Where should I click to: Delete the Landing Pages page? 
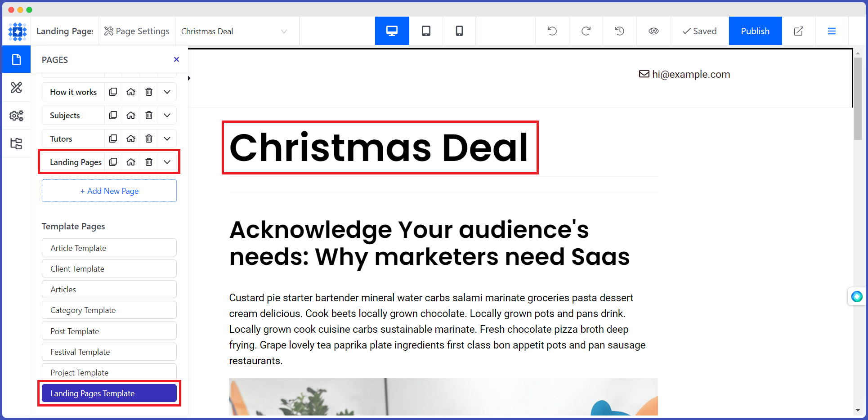coord(149,162)
